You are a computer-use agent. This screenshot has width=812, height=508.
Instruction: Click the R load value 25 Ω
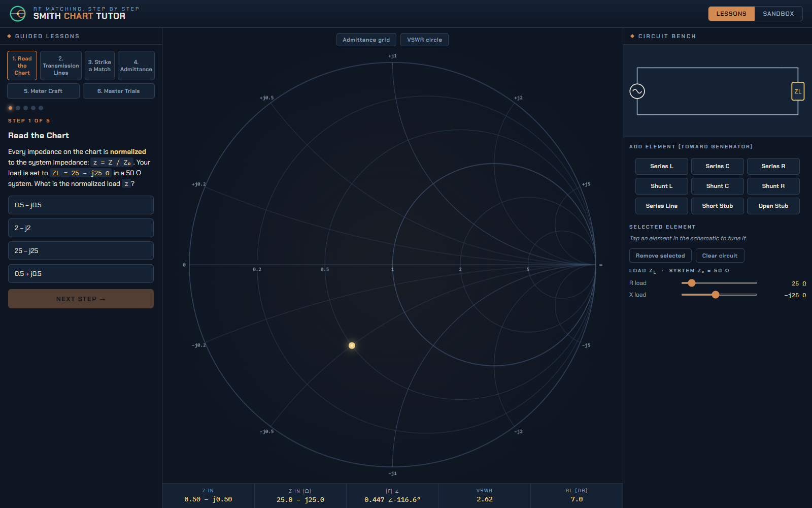799,283
